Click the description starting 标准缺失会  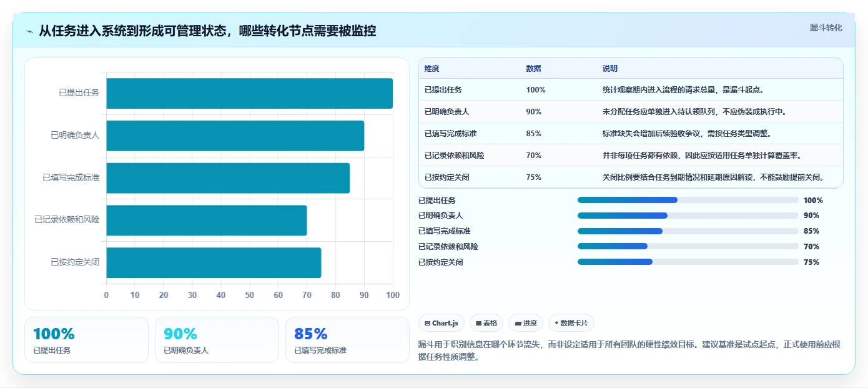tap(687, 134)
